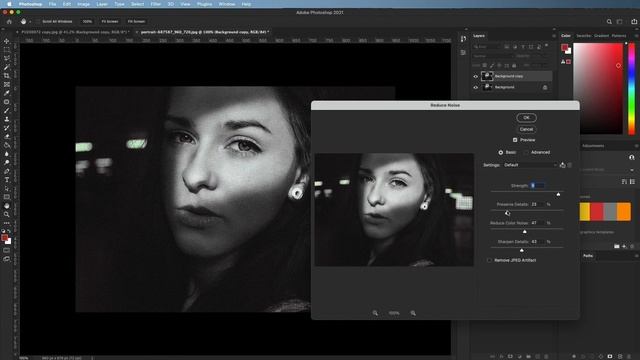Open Layers panel menu
Viewport: 640px width, 360px height.
coord(554,36)
